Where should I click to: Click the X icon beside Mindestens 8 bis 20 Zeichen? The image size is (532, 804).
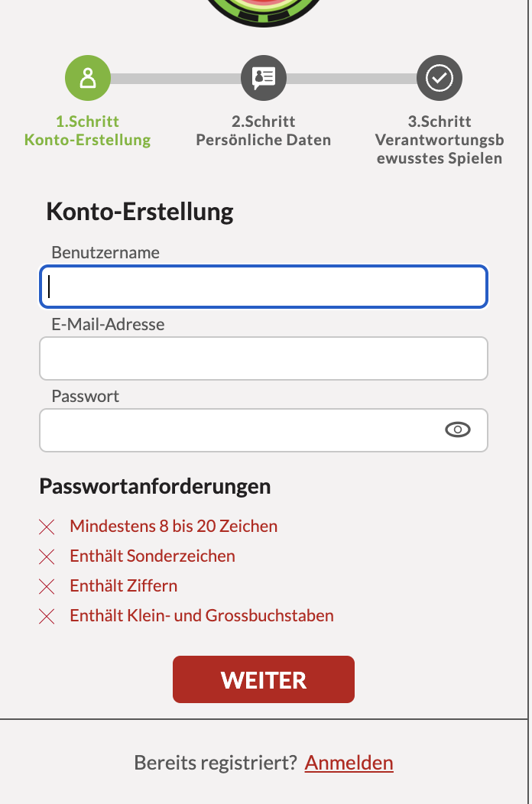(47, 527)
